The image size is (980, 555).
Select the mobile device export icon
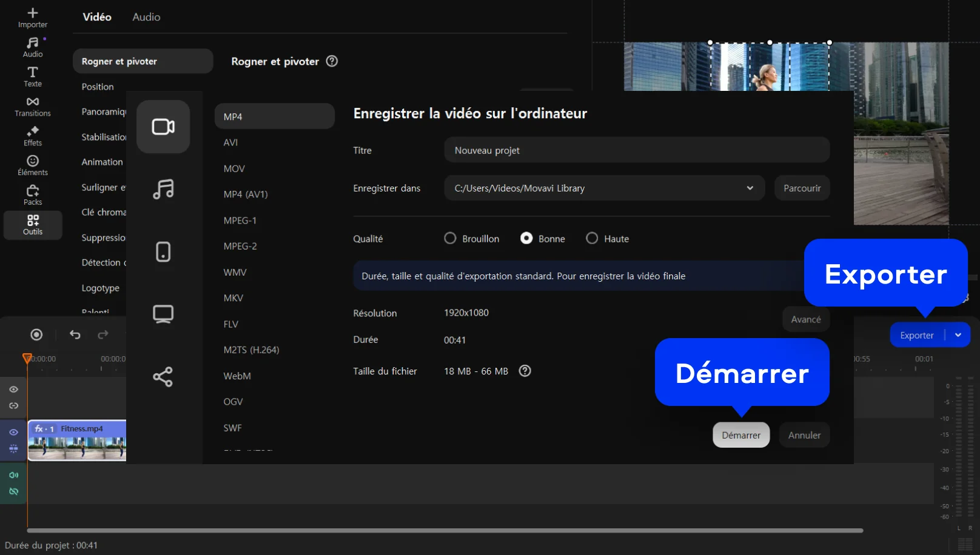pos(163,251)
